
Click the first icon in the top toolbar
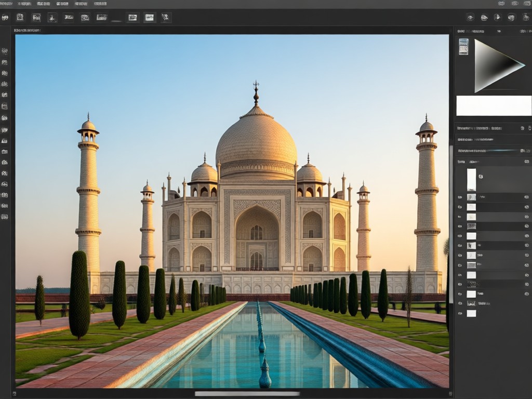pyautogui.click(x=5, y=17)
